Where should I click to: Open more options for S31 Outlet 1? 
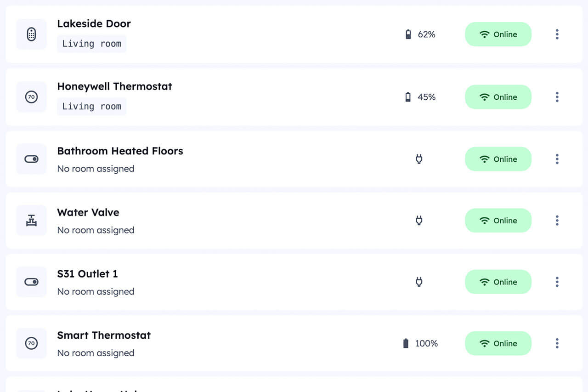(x=557, y=282)
